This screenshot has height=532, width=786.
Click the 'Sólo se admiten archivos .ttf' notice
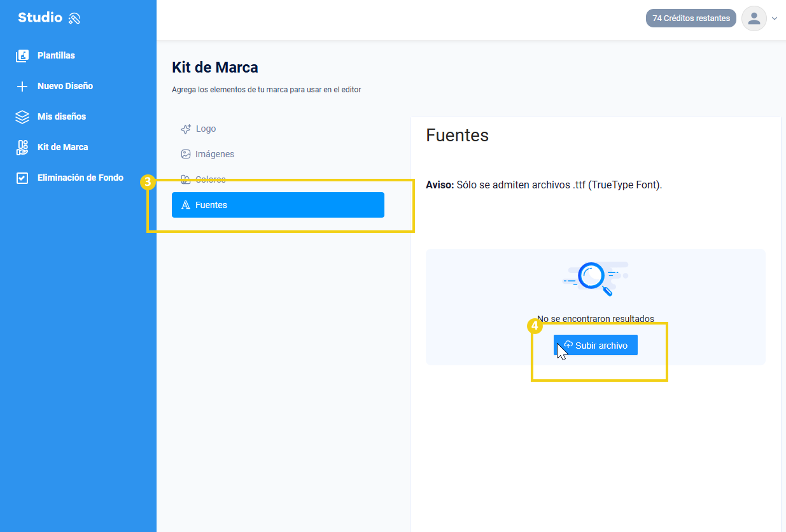tap(544, 185)
